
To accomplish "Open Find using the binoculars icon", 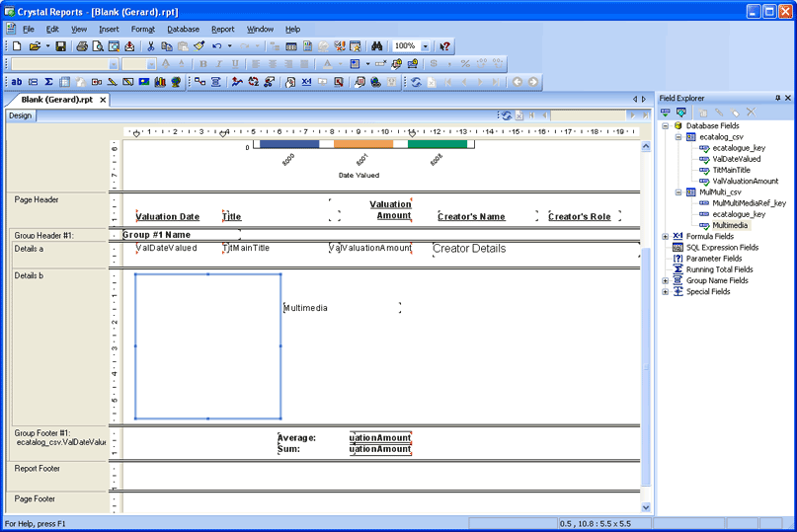I will [376, 46].
